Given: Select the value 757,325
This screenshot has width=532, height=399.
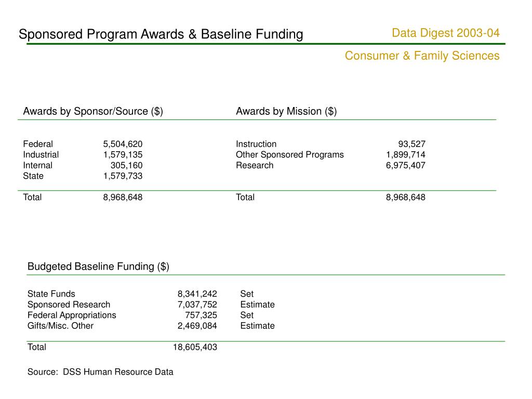Looking at the screenshot, I should (201, 315).
